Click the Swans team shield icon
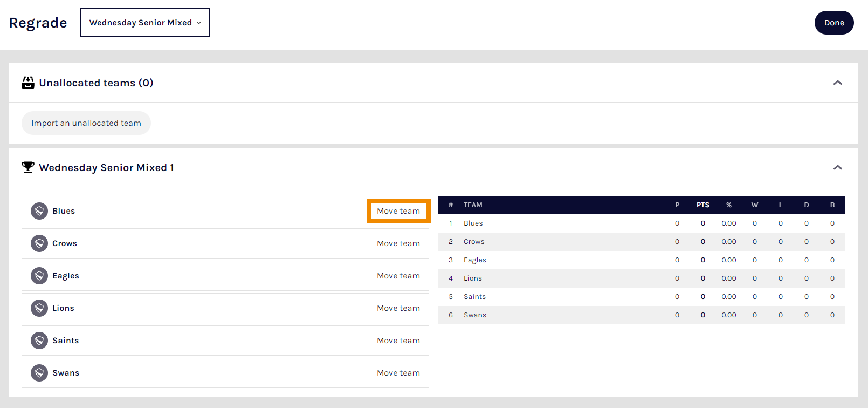Screen dimensions: 868x408 [x=39, y=373]
